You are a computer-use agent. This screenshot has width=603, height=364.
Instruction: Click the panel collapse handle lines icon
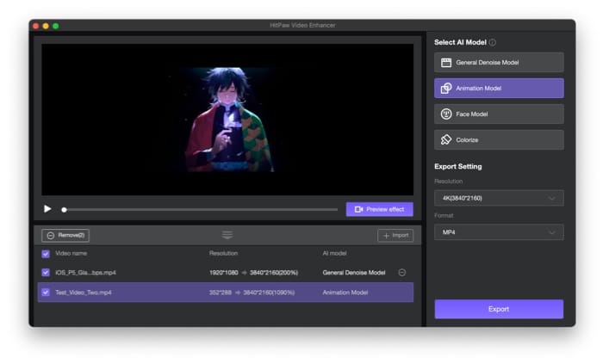point(227,235)
